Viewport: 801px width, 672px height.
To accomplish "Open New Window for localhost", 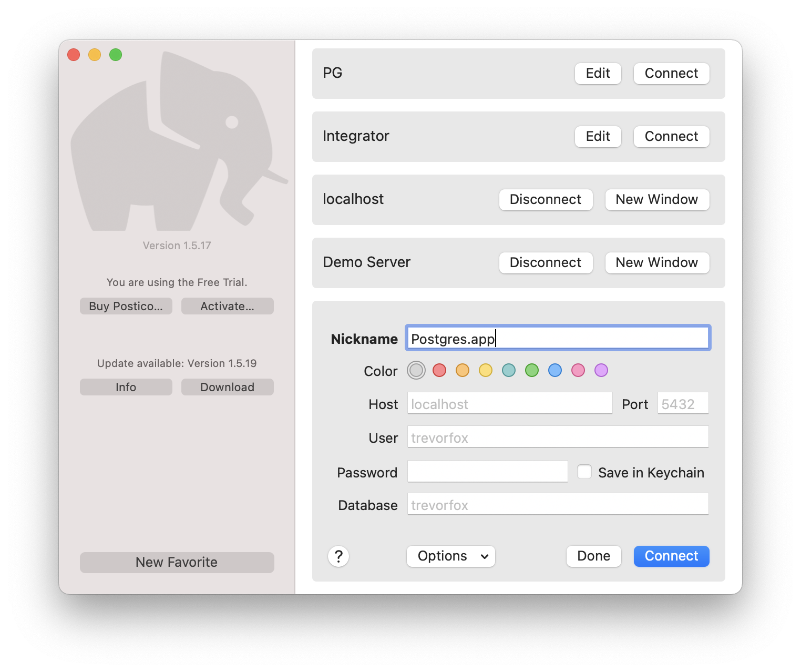I will 658,199.
